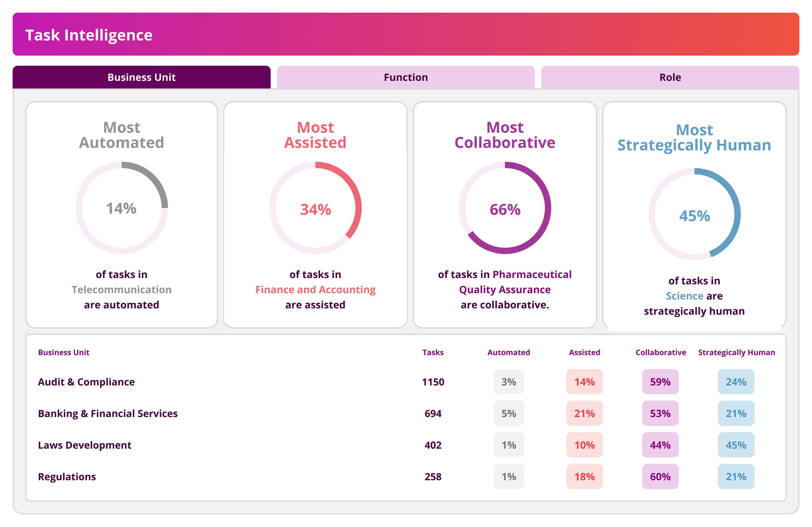Click the 59% Collaborative badge for Audit & Compliance
The width and height of the screenshot is (812, 527).
(x=660, y=382)
